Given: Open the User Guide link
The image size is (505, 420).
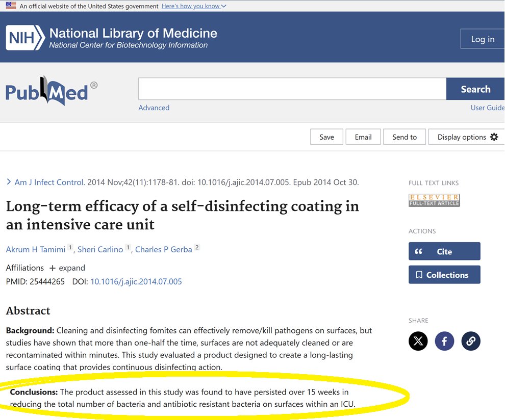Looking at the screenshot, I should click(488, 108).
